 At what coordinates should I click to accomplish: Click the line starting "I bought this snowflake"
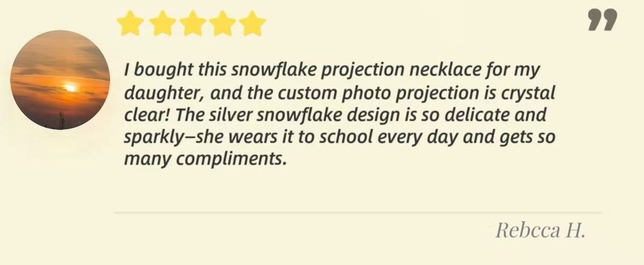pyautogui.click(x=331, y=70)
